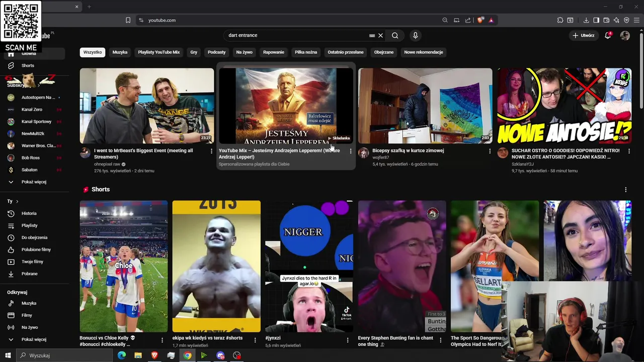The image size is (644, 362).
Task: Select the Podcasty filter chip
Action: pos(217,52)
